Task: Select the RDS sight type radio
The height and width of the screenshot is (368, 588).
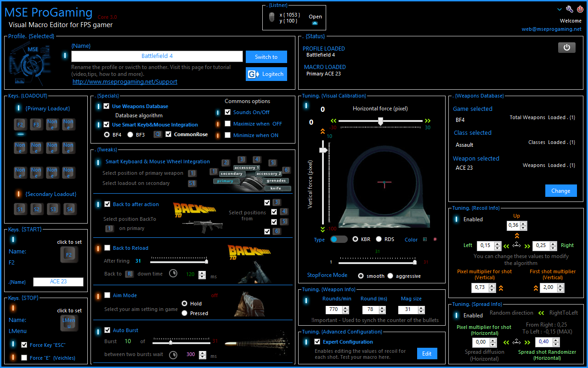Action: 379,239
